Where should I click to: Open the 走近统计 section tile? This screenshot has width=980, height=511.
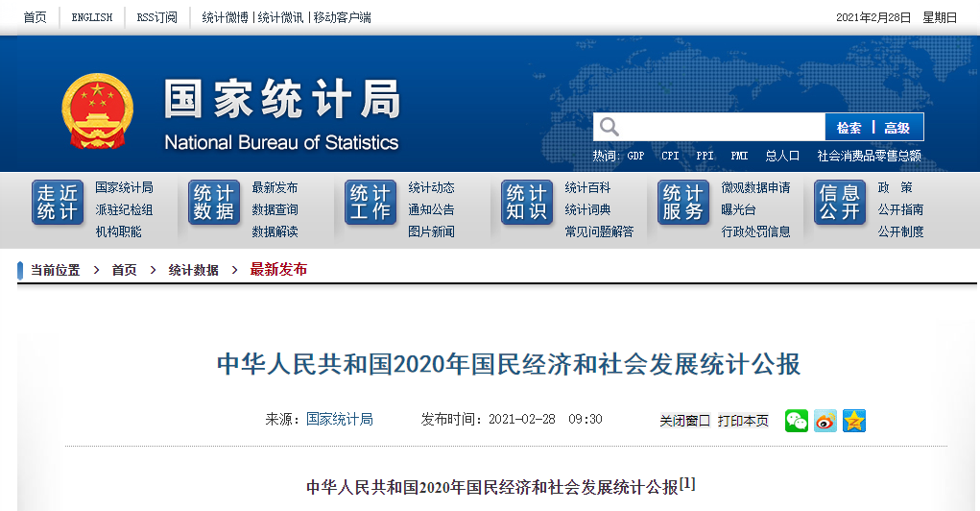58,202
